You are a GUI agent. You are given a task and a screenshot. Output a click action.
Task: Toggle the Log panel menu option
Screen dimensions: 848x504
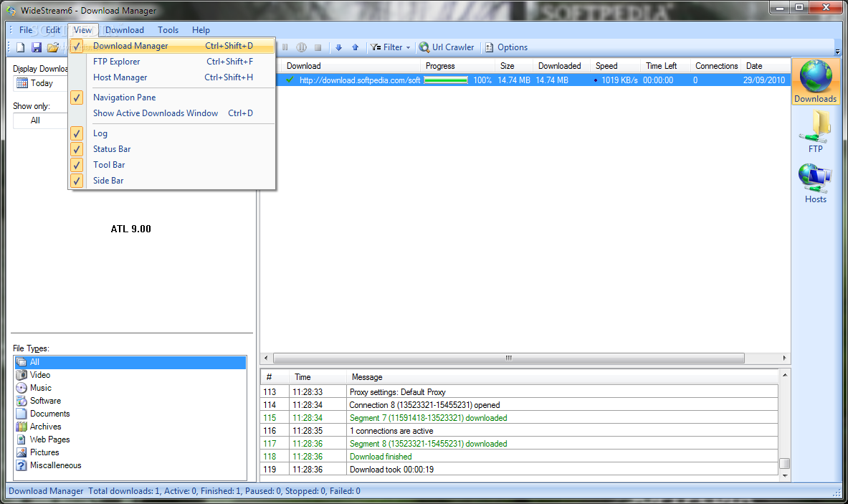click(x=172, y=133)
